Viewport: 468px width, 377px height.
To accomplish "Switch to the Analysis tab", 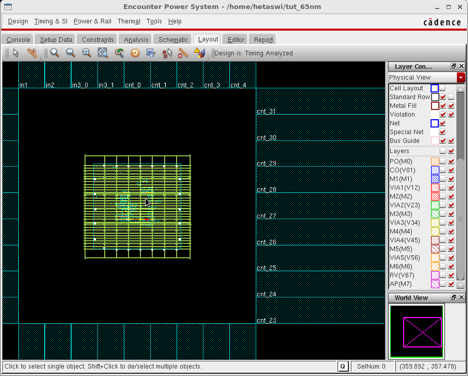I will (136, 40).
